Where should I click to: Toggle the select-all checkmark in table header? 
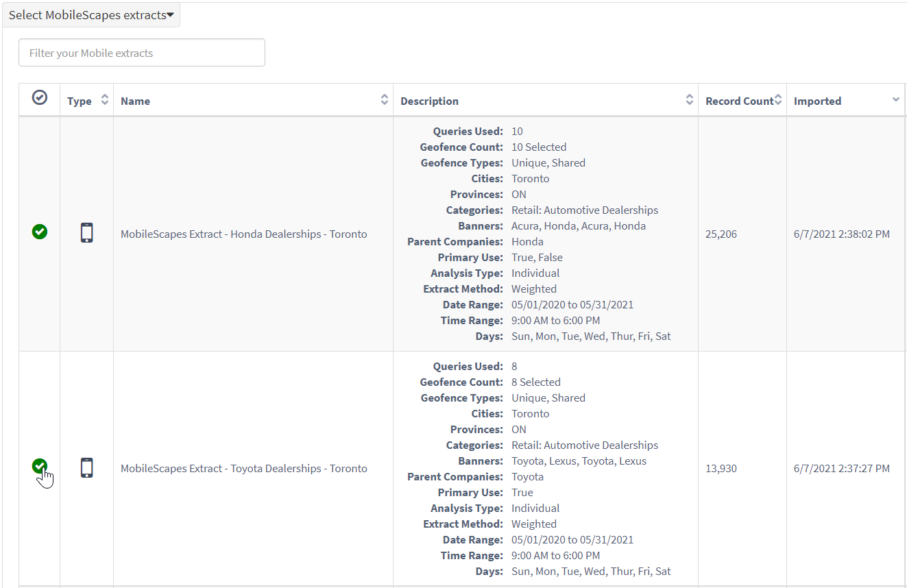(x=40, y=98)
